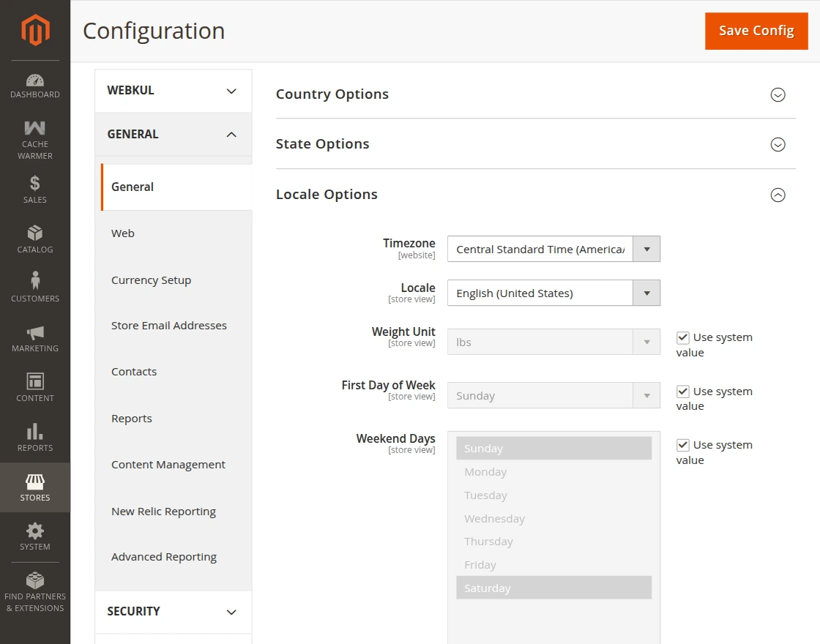Image resolution: width=820 pixels, height=644 pixels.
Task: Uncheck Use system value for Weight Unit
Action: tap(683, 337)
